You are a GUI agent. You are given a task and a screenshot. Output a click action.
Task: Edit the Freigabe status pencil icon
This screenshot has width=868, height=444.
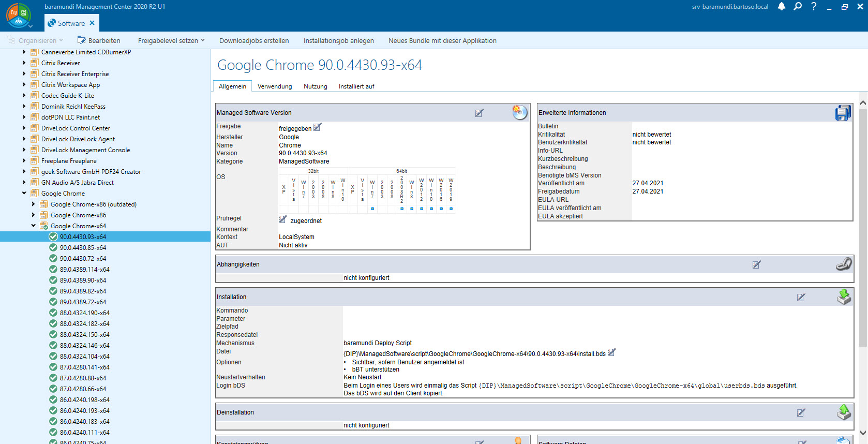(318, 127)
